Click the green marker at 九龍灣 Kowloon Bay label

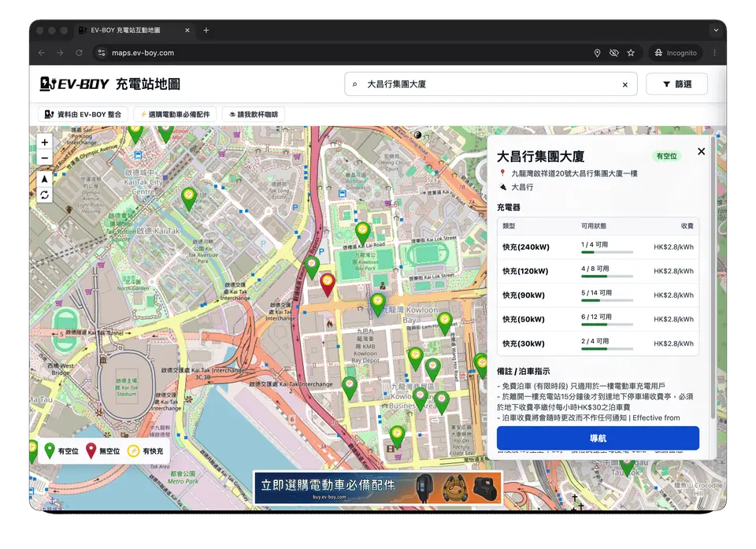tap(377, 304)
